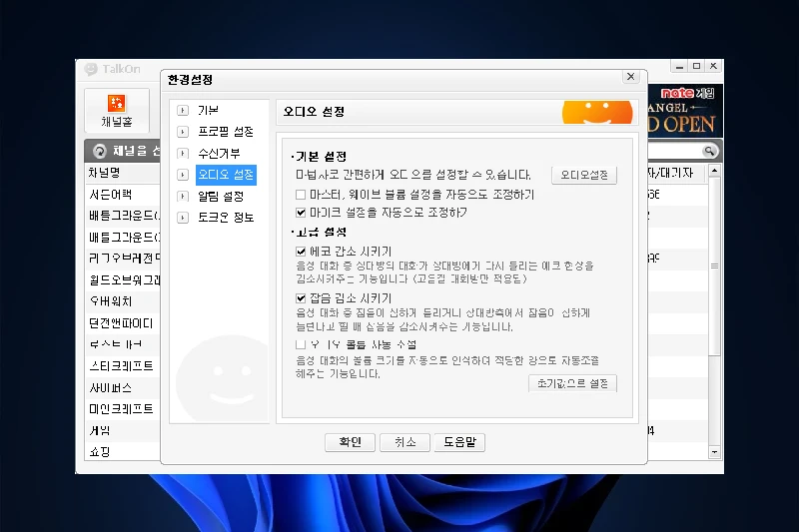
Task: Click the 채널명 column header
Action: tap(122, 173)
